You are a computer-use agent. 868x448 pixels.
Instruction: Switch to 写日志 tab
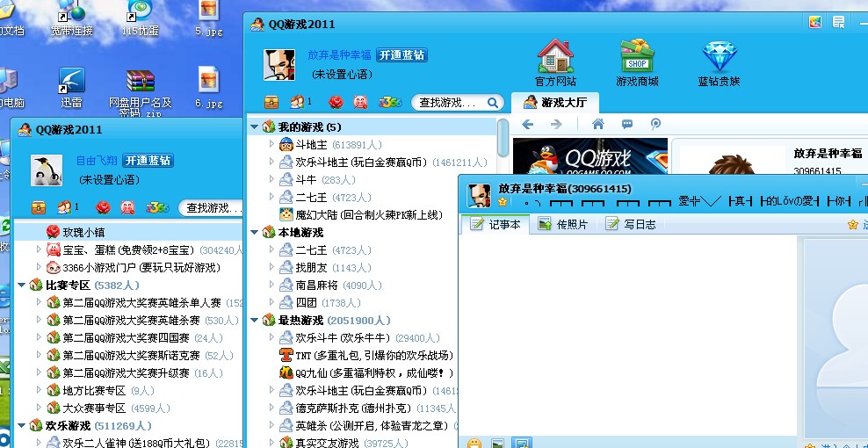tap(631, 224)
